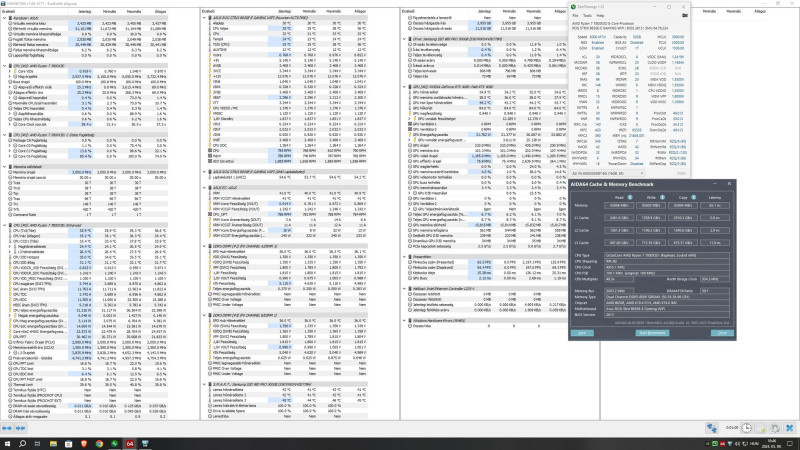Viewport: 800px width, 450px height.
Task: Open the notification center tray icon
Action: tap(790, 444)
